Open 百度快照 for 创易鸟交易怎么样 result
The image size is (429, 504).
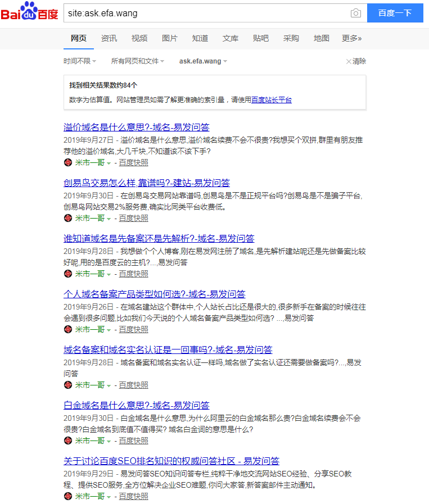133,218
